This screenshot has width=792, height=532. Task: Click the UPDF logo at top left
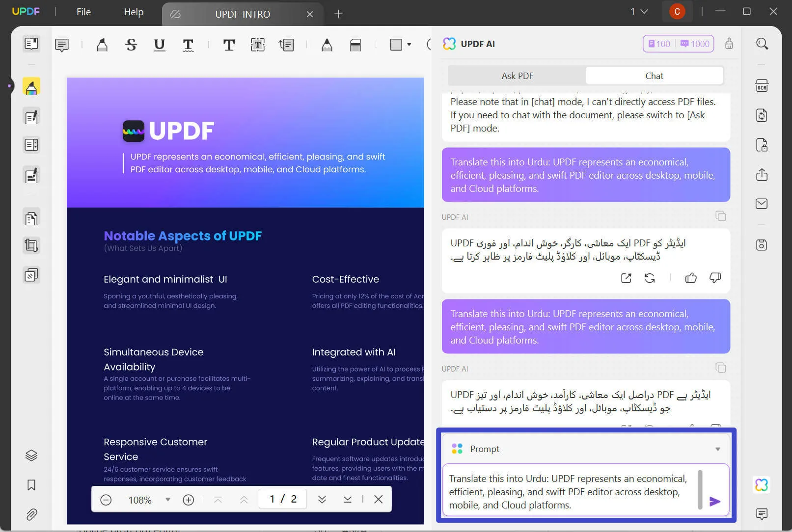pyautogui.click(x=26, y=11)
